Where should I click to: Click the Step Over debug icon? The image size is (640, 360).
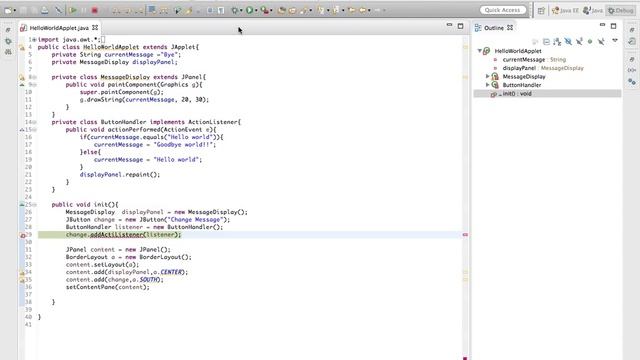pos(127,11)
